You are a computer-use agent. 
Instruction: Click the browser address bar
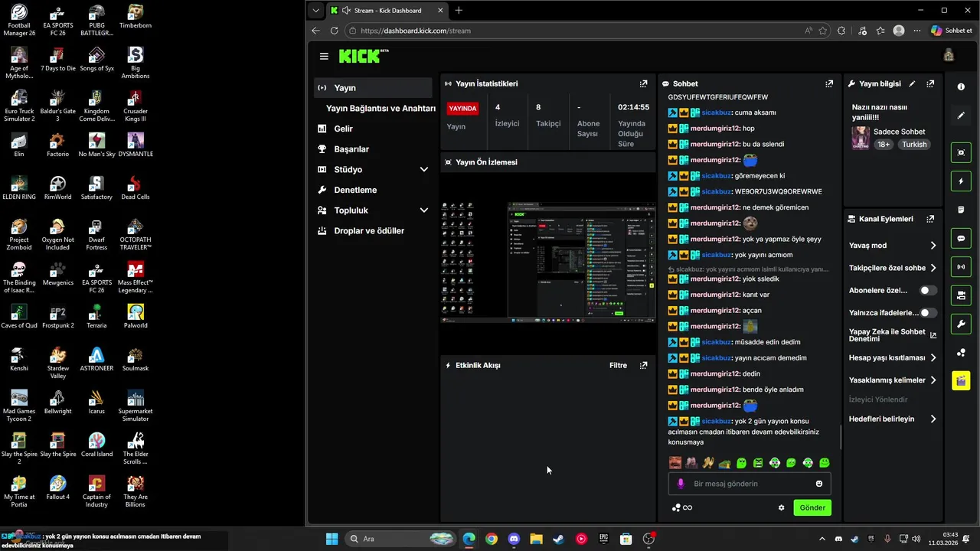(574, 31)
